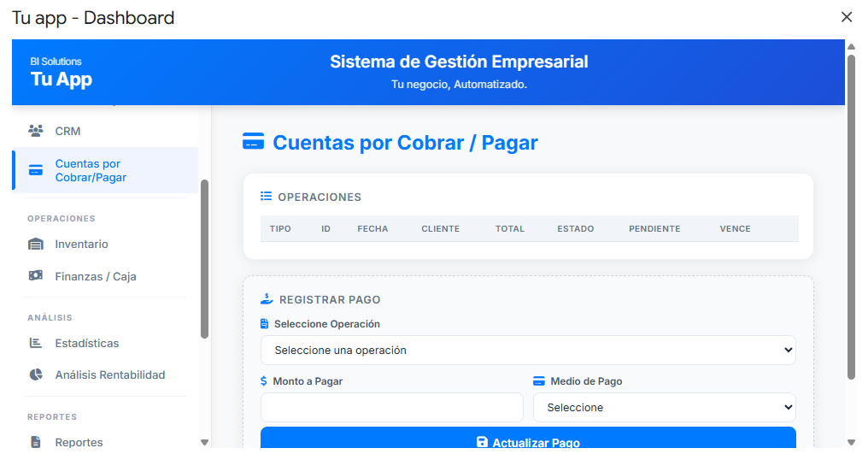868x454 pixels.
Task: Click the ID column header
Action: coord(325,228)
